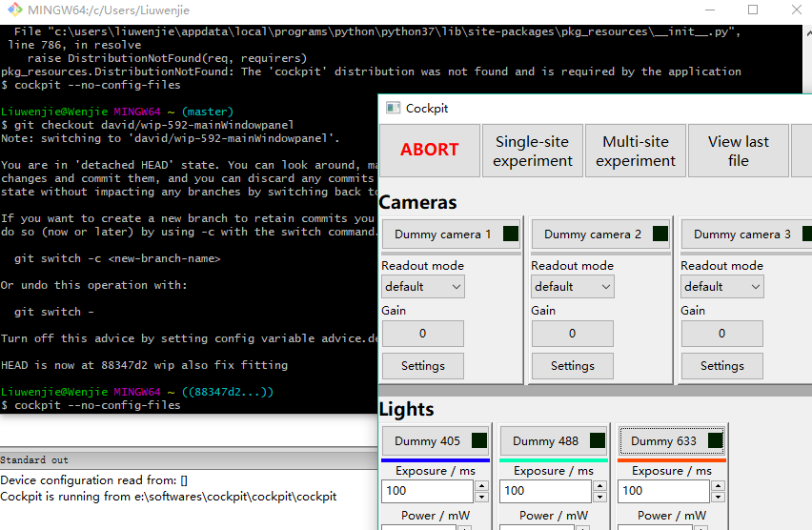Toggle Dummy camera 1 on
This screenshot has height=530, width=812.
451,234
